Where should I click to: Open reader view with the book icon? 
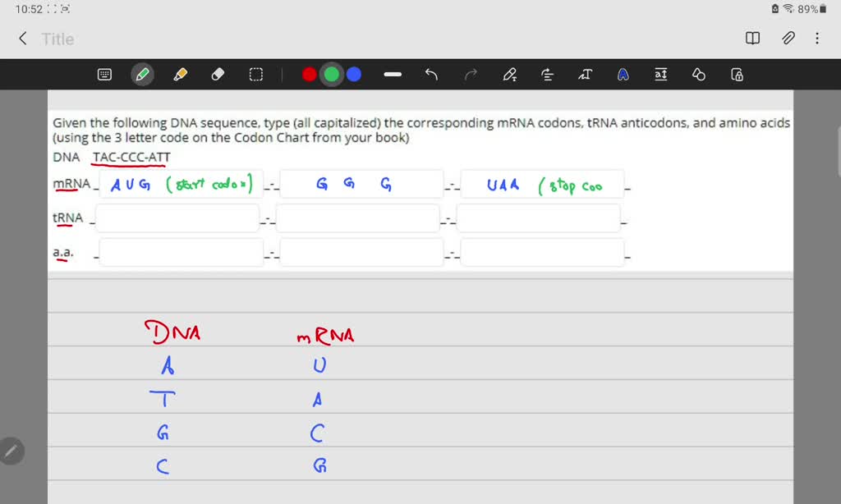coord(752,39)
